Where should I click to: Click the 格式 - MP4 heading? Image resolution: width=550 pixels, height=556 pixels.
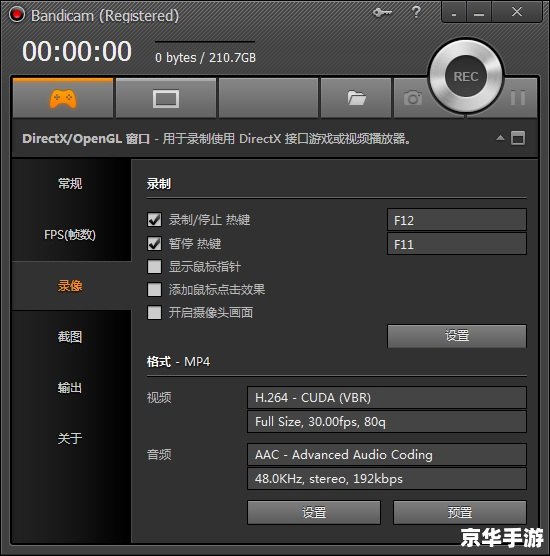pyautogui.click(x=178, y=362)
